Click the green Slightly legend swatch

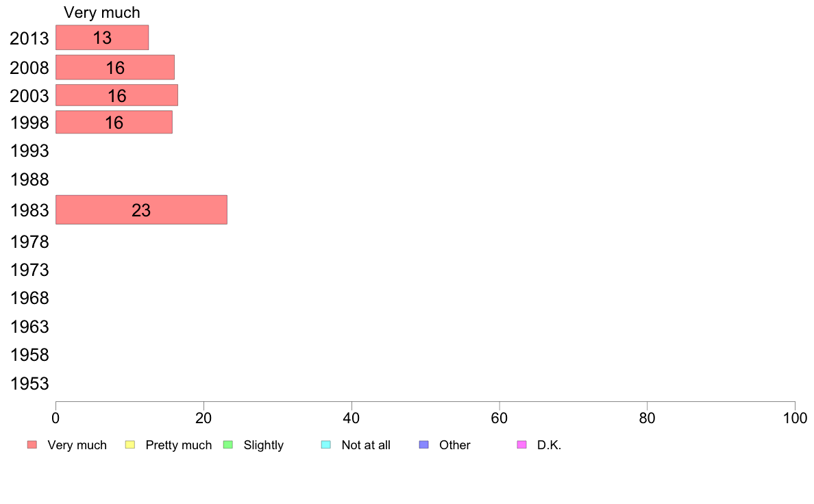(228, 445)
